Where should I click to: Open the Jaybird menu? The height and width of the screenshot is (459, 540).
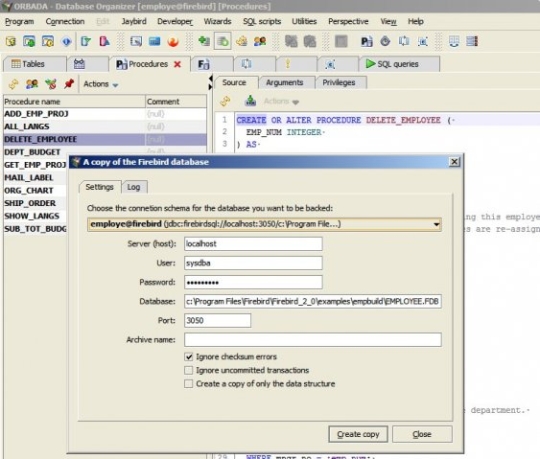pos(134,21)
